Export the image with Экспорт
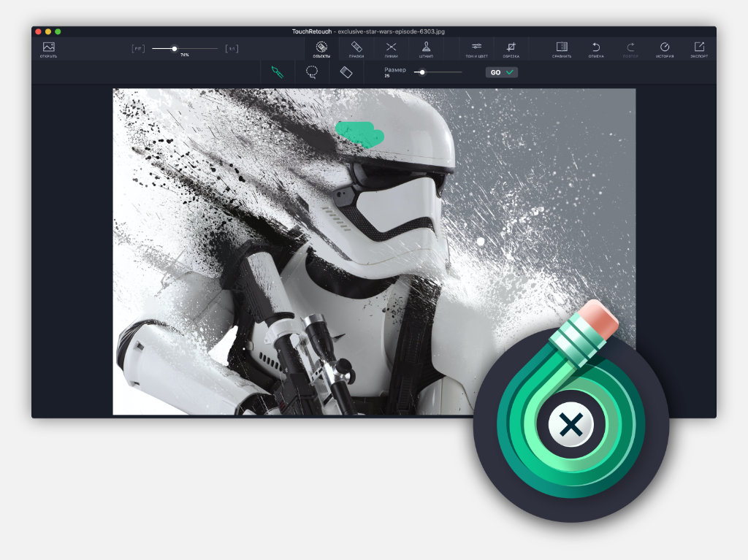748x560 pixels. coord(699,50)
